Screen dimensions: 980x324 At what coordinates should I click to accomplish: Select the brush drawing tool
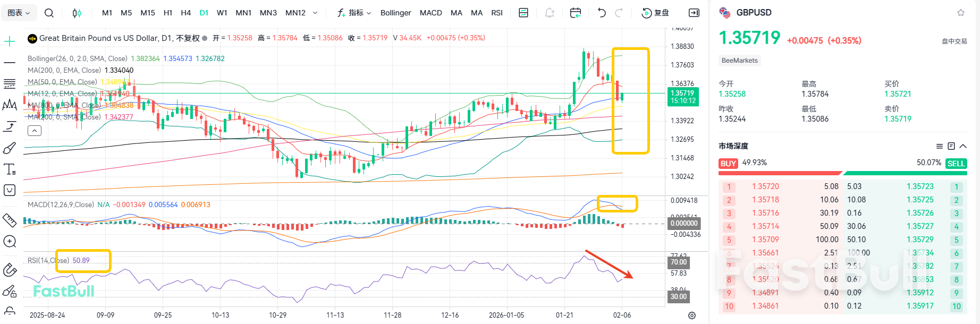10,148
